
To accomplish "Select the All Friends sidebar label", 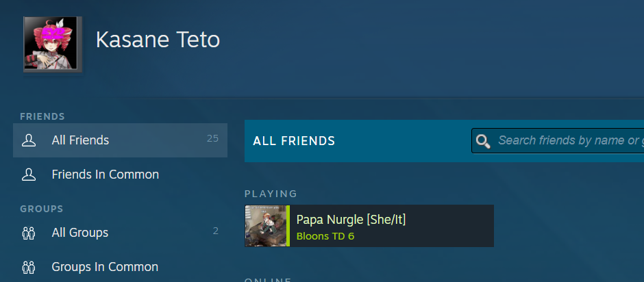I will click(x=80, y=140).
